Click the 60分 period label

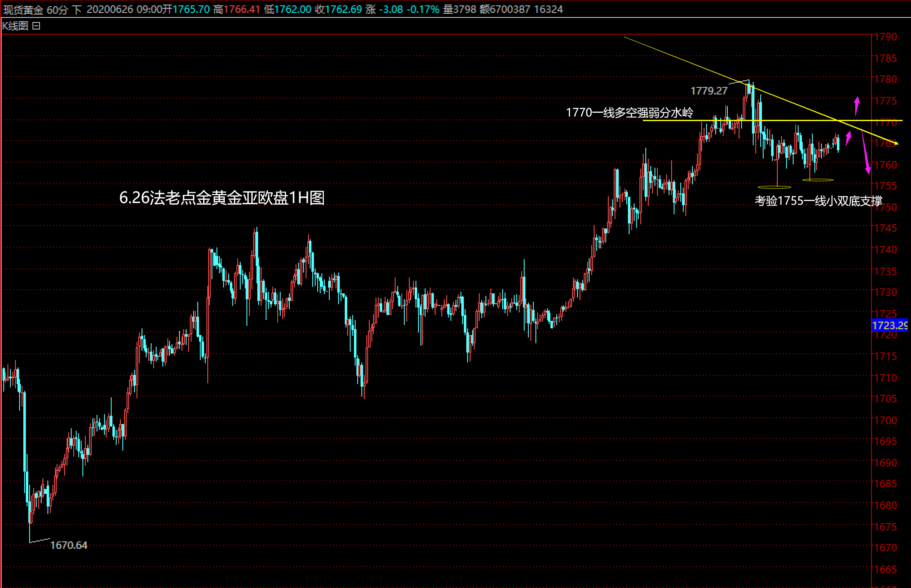coord(57,10)
